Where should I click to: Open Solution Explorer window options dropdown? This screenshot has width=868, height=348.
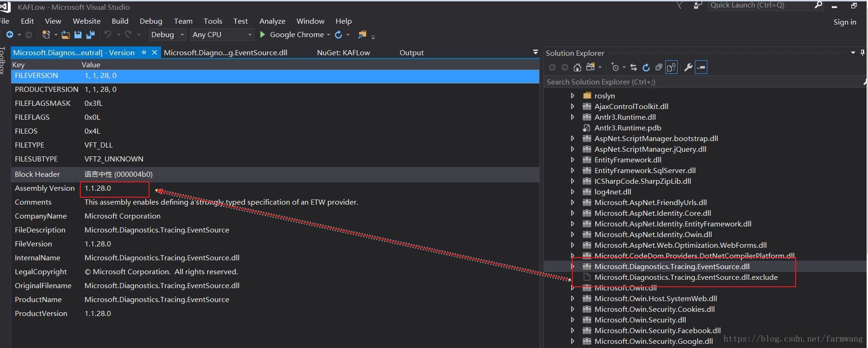pyautogui.click(x=853, y=53)
